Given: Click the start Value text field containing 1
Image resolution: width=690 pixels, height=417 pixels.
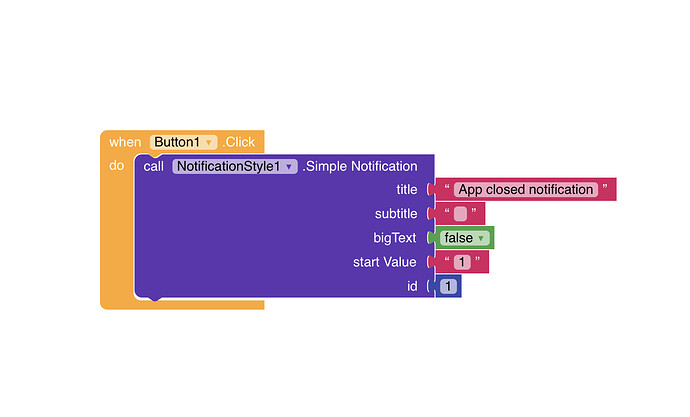Looking at the screenshot, I should tap(462, 262).
